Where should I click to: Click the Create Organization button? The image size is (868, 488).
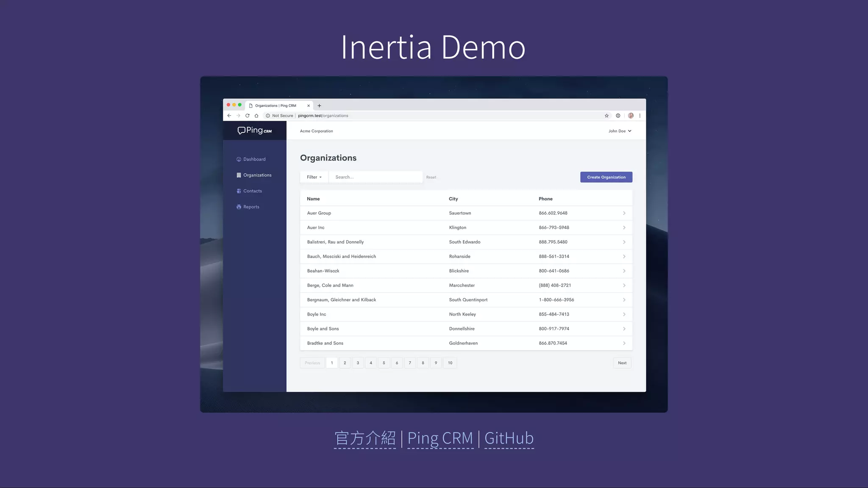[606, 177]
